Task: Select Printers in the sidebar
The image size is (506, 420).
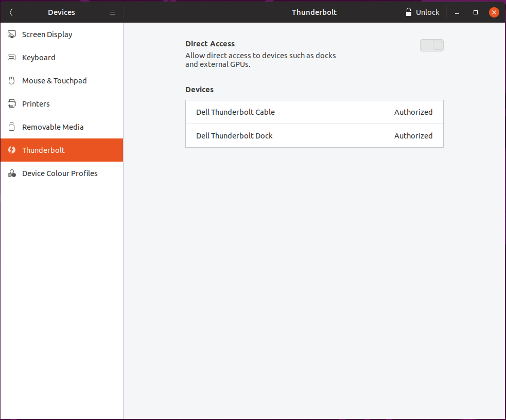Action: tap(62, 104)
